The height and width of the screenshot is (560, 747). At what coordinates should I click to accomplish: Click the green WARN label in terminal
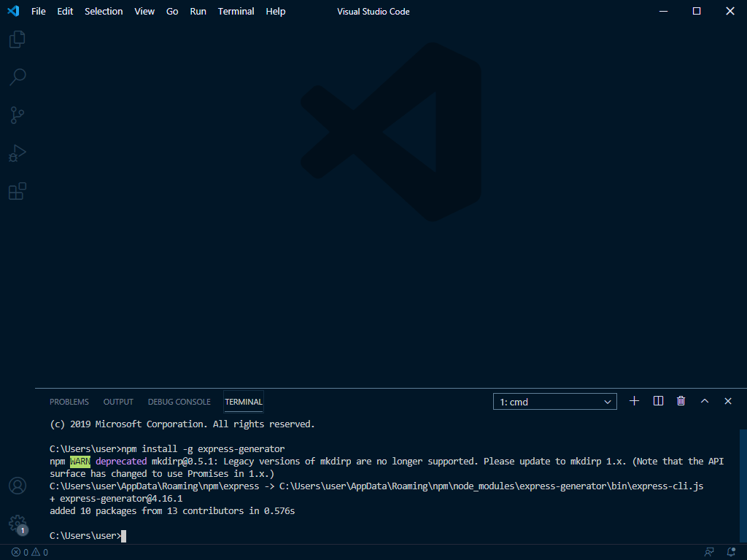point(80,462)
